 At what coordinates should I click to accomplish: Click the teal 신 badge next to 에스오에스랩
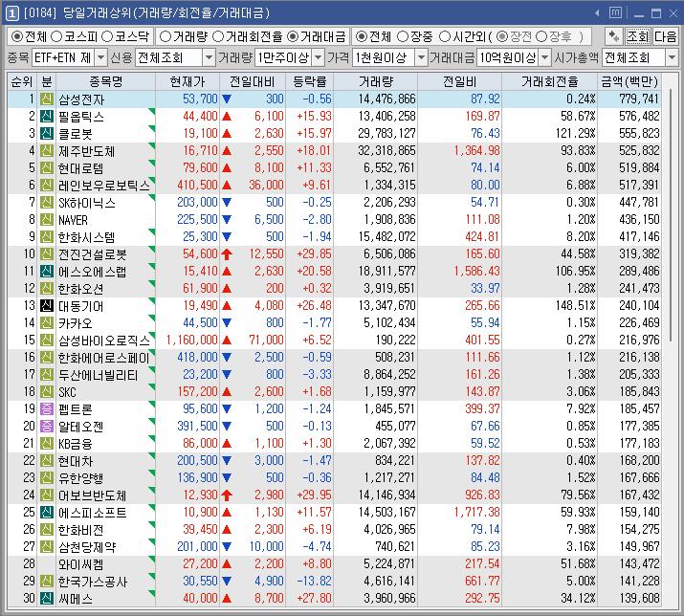47,271
